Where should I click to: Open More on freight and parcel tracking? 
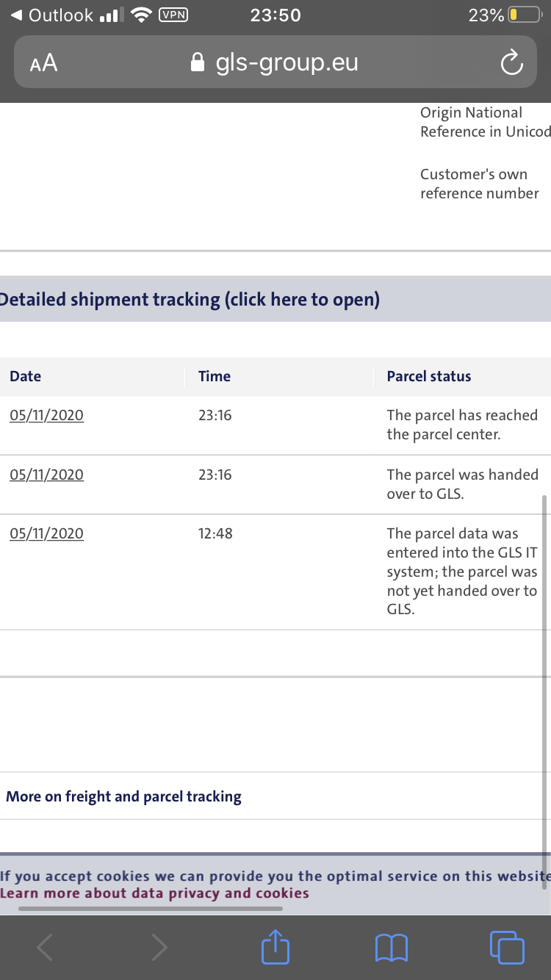tap(123, 796)
